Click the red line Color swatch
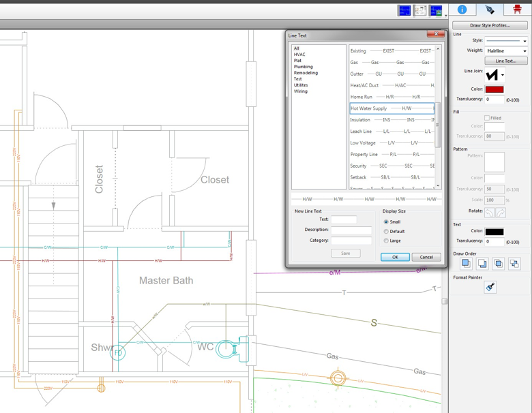 coord(494,89)
